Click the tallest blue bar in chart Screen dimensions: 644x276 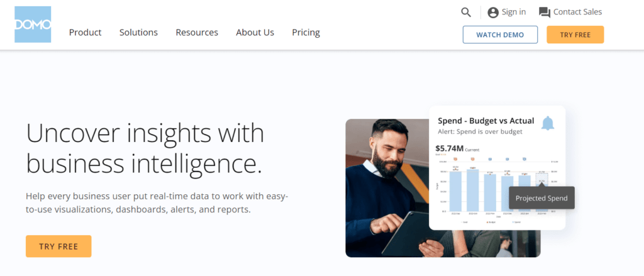tap(473, 190)
